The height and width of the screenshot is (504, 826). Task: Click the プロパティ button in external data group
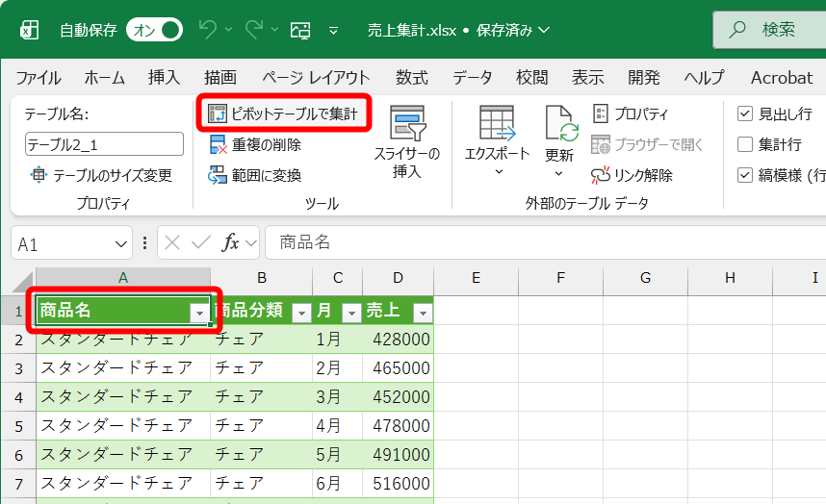(x=631, y=113)
